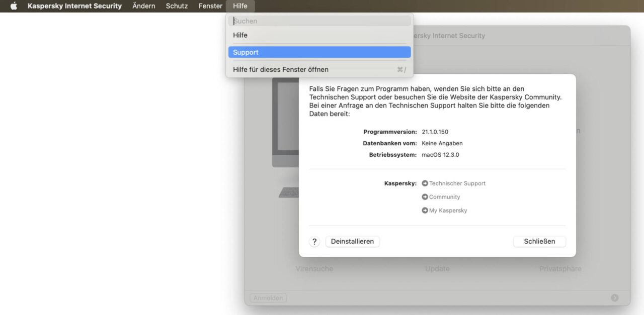Visit the Kaspersky Community page
Viewport: 644px width, 315px height.
445,196
